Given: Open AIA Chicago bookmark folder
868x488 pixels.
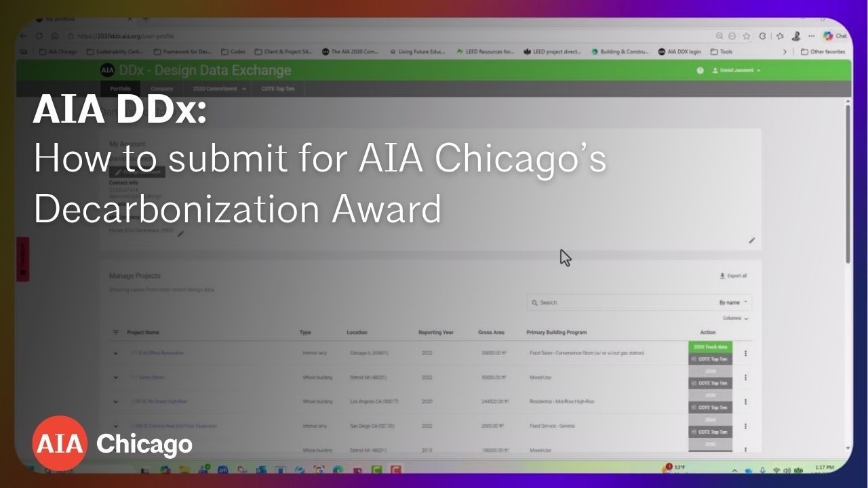Looking at the screenshot, I should tap(58, 52).
